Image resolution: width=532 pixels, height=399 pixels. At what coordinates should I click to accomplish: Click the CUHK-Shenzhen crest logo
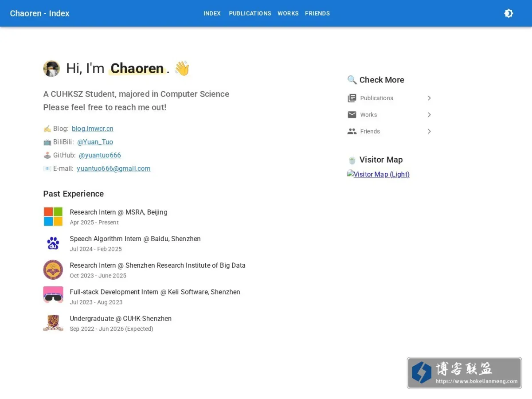[53, 323]
